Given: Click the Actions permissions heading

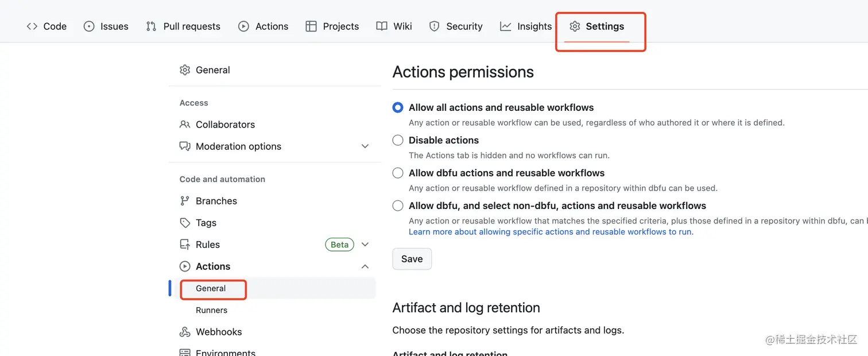Looking at the screenshot, I should click(x=463, y=72).
